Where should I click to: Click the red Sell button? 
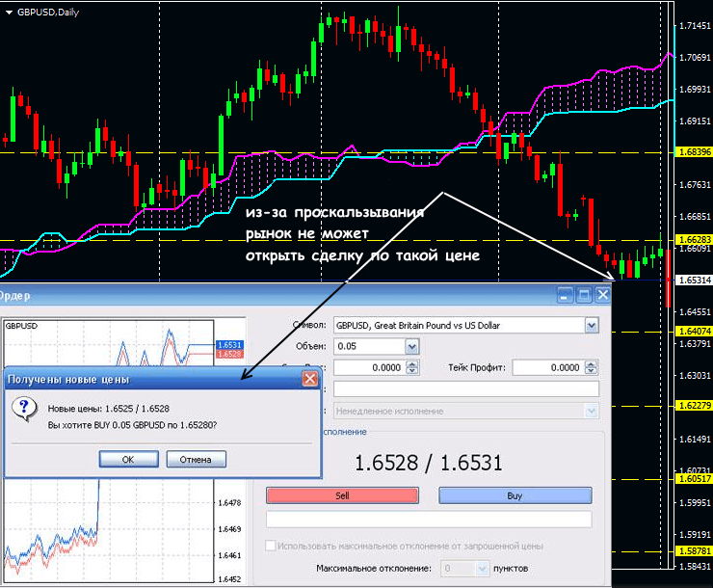point(342,495)
